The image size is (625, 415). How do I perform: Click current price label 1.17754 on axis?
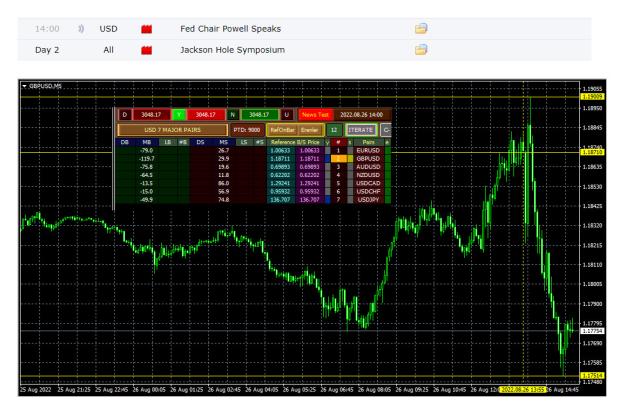593,331
